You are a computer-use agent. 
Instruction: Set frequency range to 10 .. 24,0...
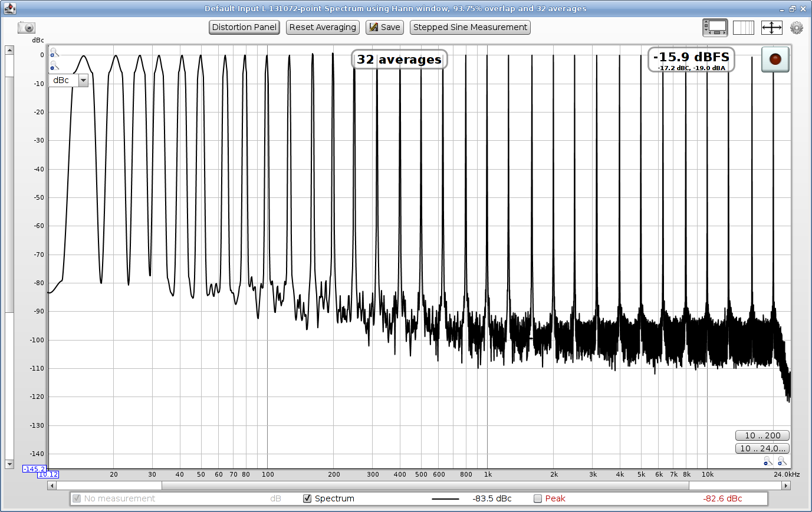coord(762,448)
